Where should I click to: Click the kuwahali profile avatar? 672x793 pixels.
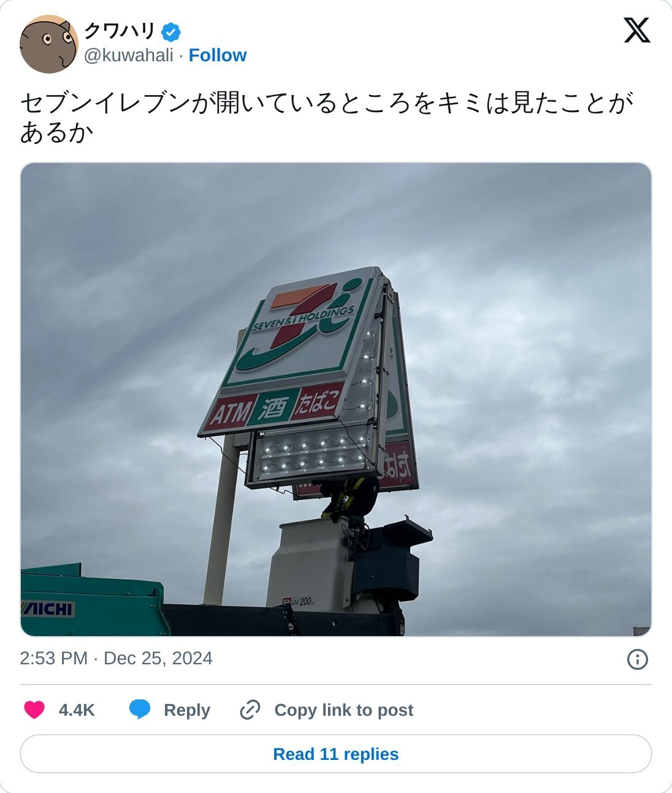(x=49, y=44)
